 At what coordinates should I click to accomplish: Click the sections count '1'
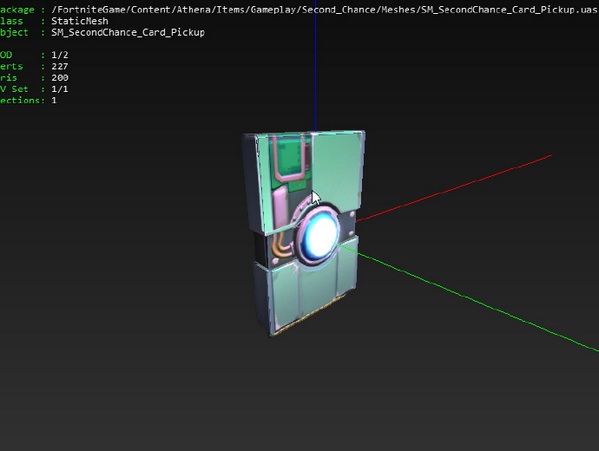click(54, 100)
